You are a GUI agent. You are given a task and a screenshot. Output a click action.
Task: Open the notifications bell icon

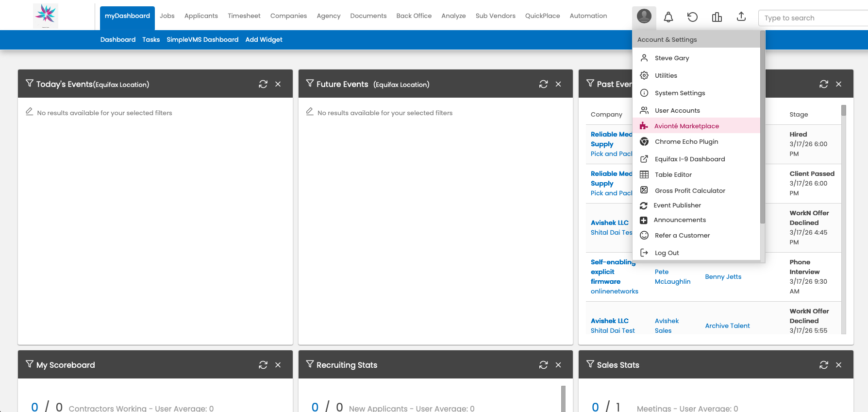tap(668, 17)
